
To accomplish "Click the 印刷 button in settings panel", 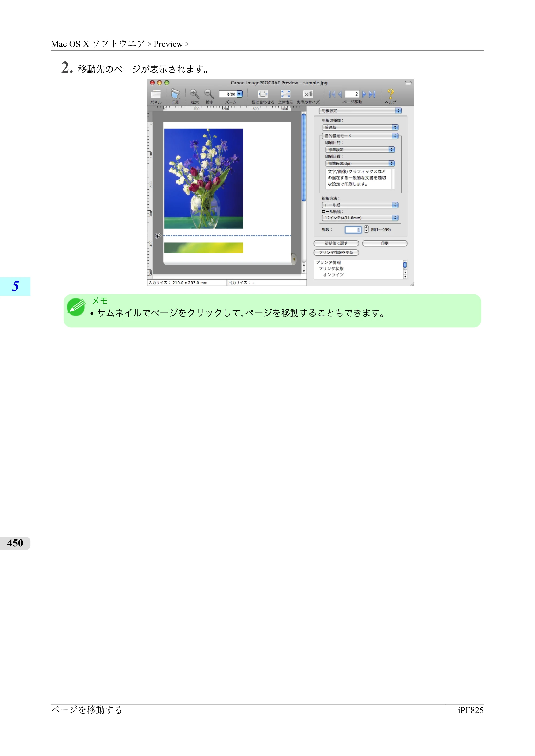I will (385, 243).
